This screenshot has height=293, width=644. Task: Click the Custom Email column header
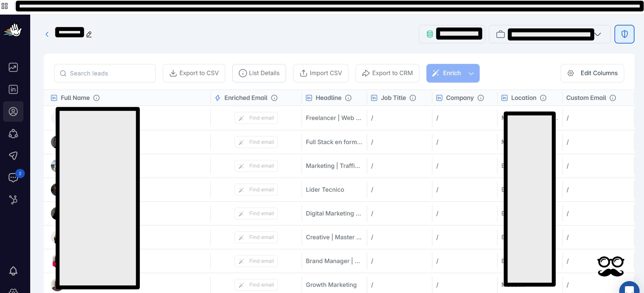coord(586,98)
